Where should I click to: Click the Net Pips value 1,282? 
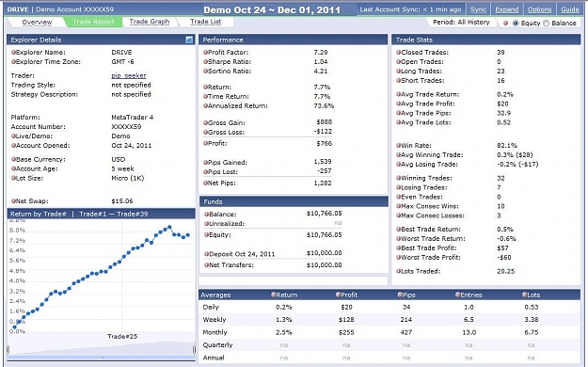tap(323, 183)
